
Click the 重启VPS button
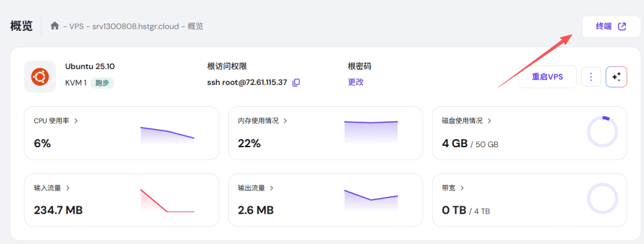pyautogui.click(x=548, y=77)
